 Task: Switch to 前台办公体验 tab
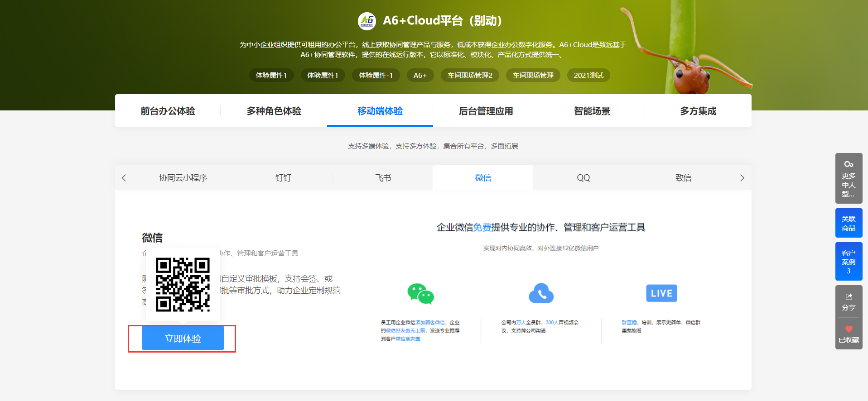pyautogui.click(x=168, y=111)
